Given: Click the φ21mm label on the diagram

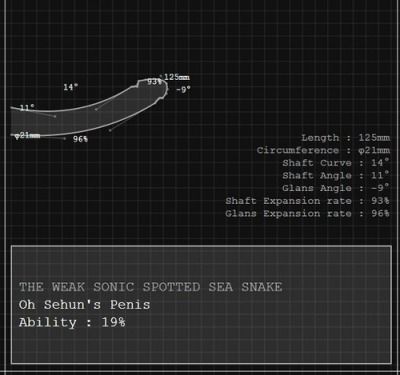Looking at the screenshot, I should click(x=27, y=136).
